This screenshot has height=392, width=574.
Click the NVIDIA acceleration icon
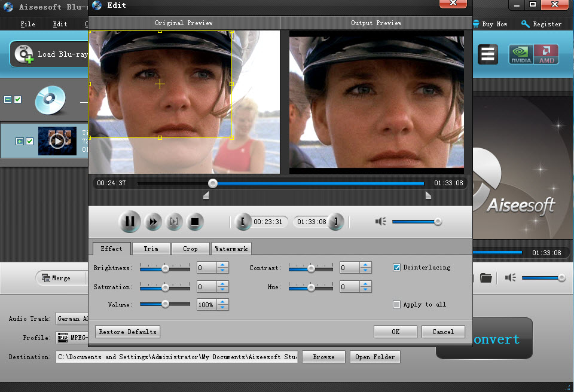pyautogui.click(x=521, y=54)
